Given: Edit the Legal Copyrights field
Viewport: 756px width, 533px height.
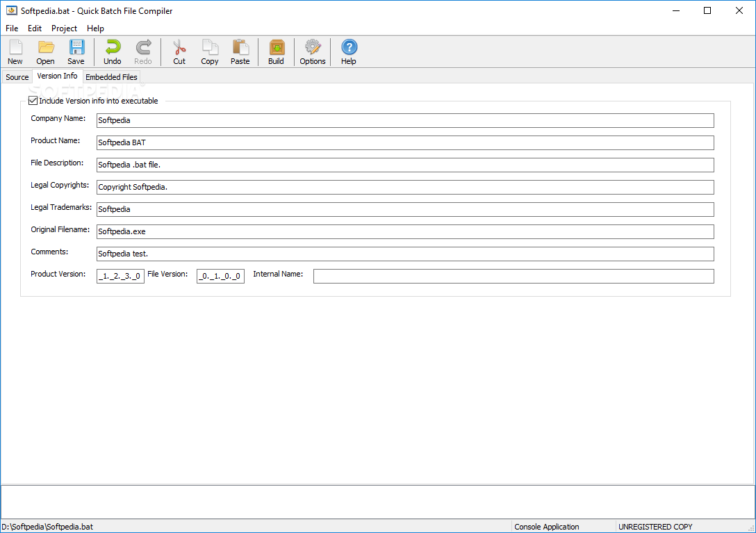Looking at the screenshot, I should coord(405,187).
